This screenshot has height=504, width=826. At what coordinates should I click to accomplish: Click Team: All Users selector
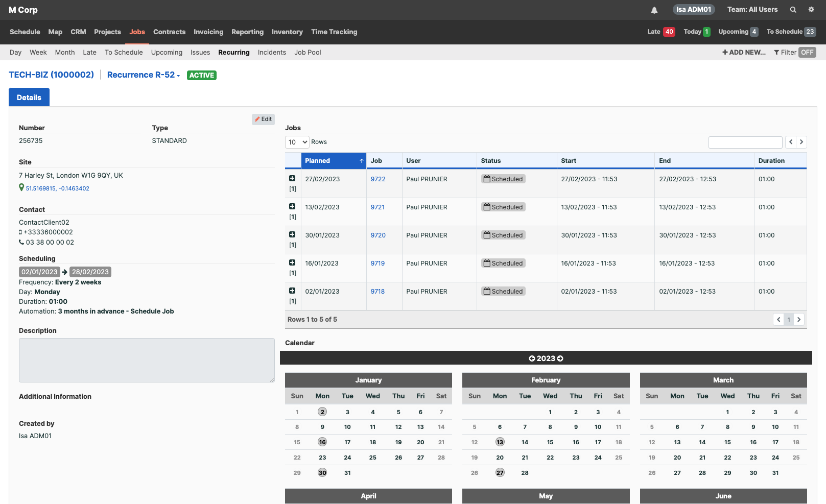[752, 10]
